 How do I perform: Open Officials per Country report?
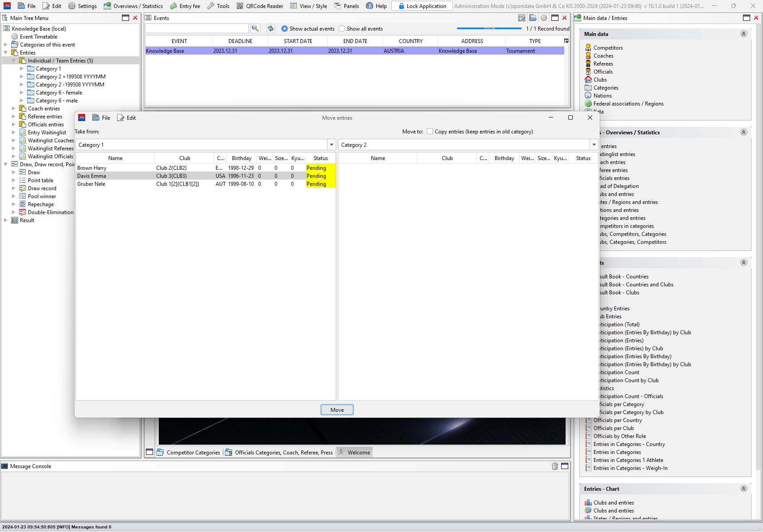pyautogui.click(x=617, y=420)
